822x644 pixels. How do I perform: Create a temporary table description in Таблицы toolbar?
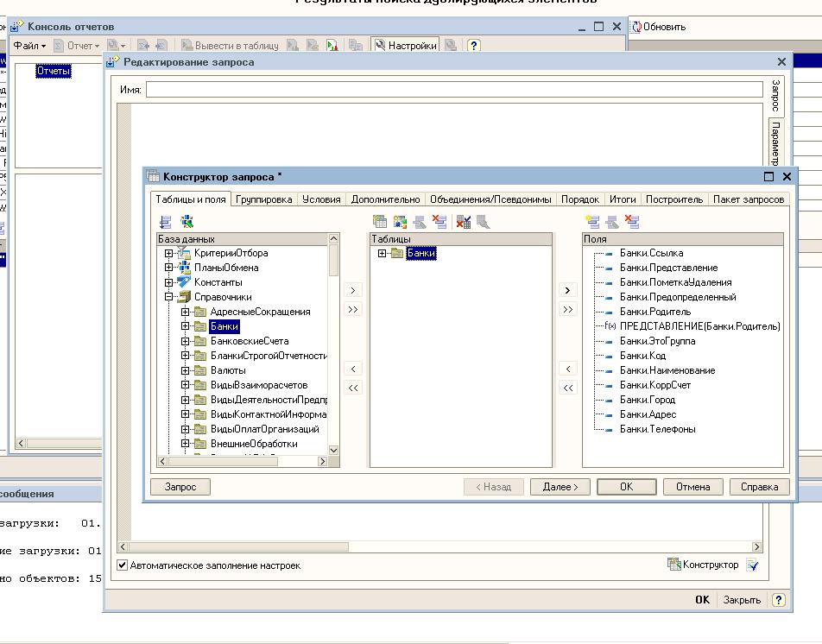(380, 222)
